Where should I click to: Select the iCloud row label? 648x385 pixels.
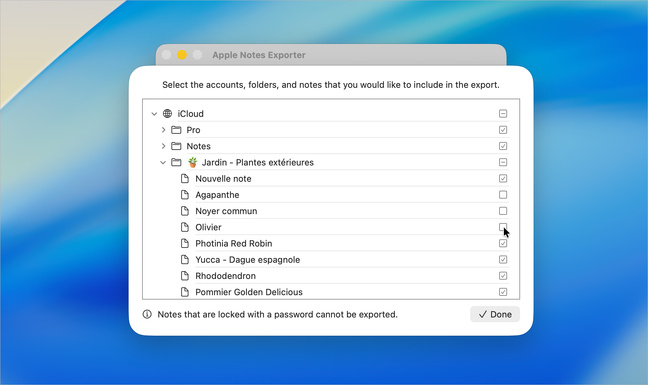coord(191,114)
